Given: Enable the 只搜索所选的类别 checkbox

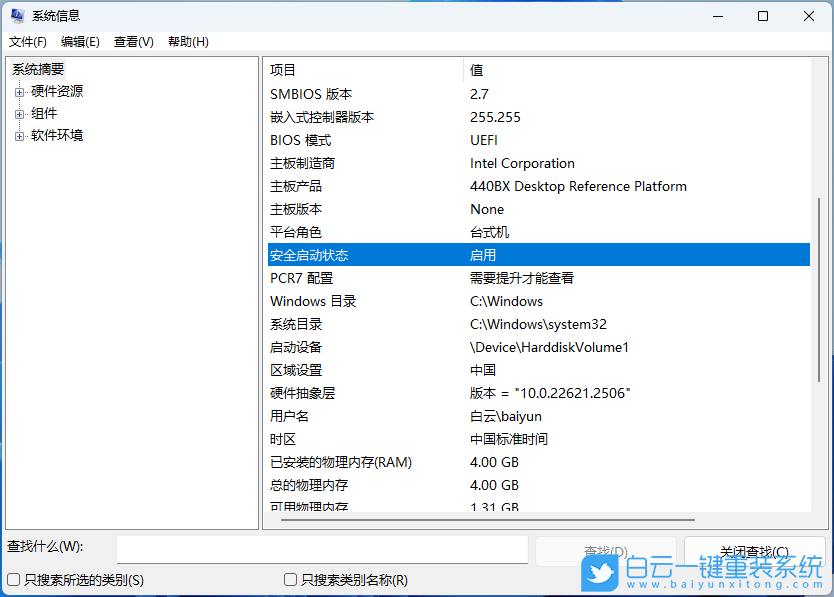Looking at the screenshot, I should pyautogui.click(x=14, y=578).
